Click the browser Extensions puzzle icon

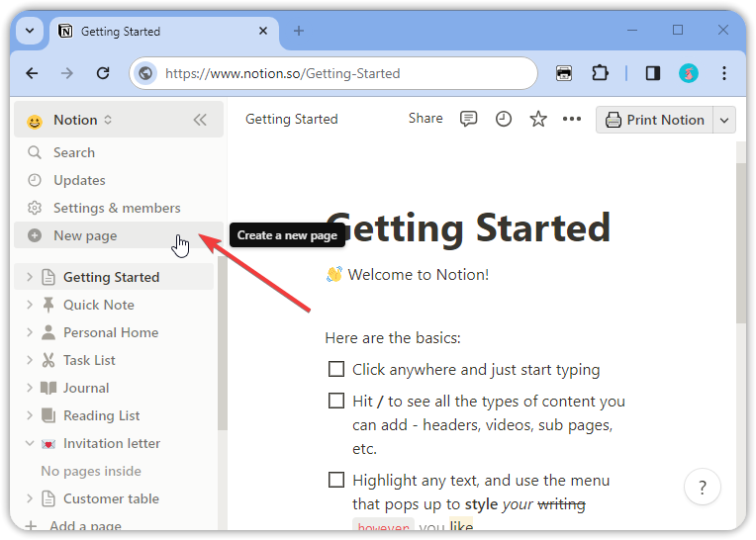(x=600, y=73)
